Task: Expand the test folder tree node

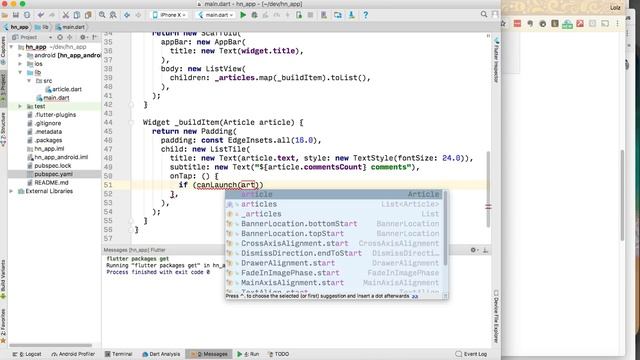Action: (x=20, y=106)
